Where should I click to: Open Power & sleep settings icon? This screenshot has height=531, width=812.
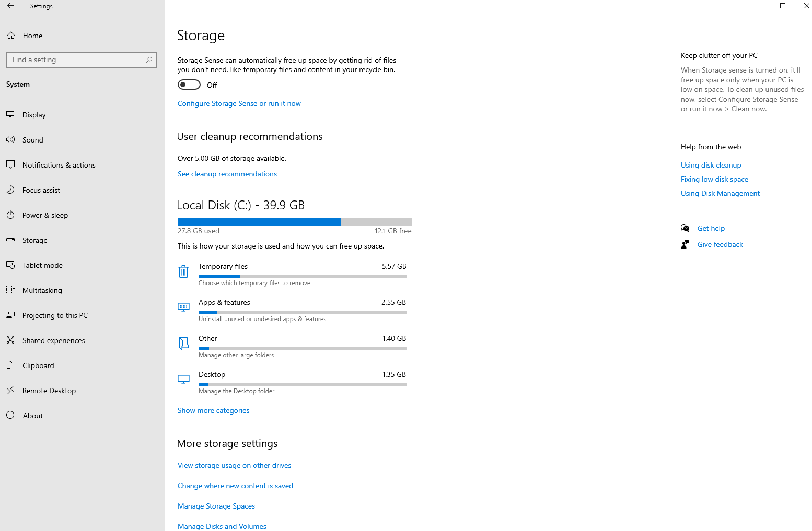coord(11,215)
